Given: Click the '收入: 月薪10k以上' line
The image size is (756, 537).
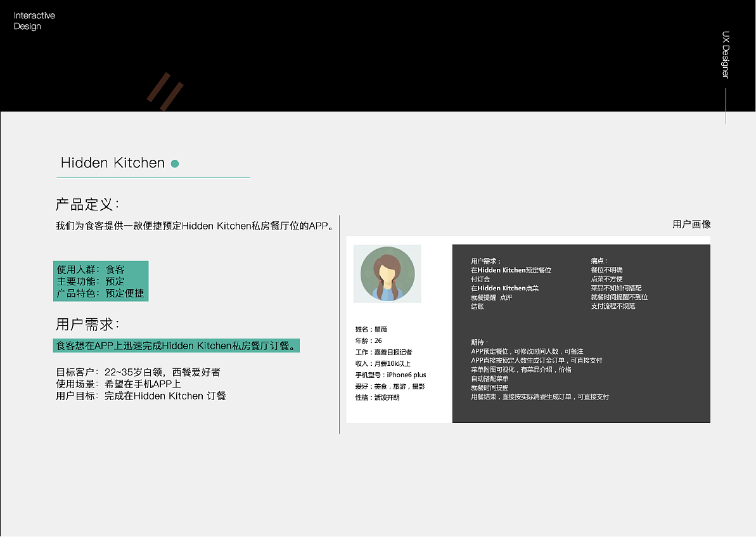Looking at the screenshot, I should pyautogui.click(x=383, y=363).
